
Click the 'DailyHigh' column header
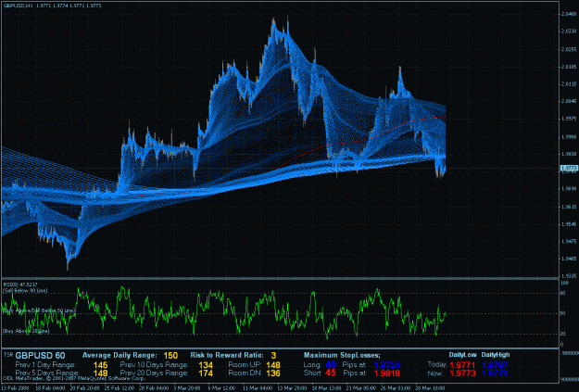pos(496,355)
